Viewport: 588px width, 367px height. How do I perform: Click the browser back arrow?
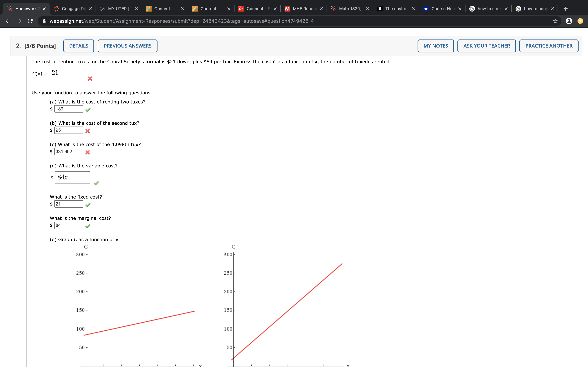[8, 21]
